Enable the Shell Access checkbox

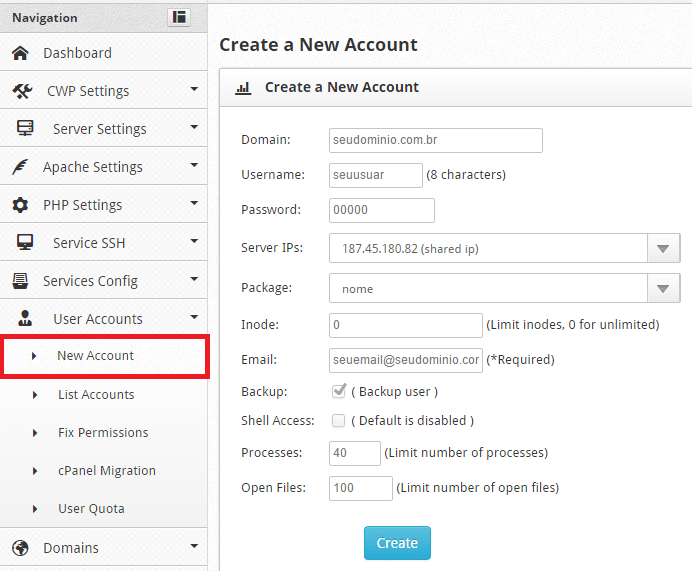(x=338, y=421)
